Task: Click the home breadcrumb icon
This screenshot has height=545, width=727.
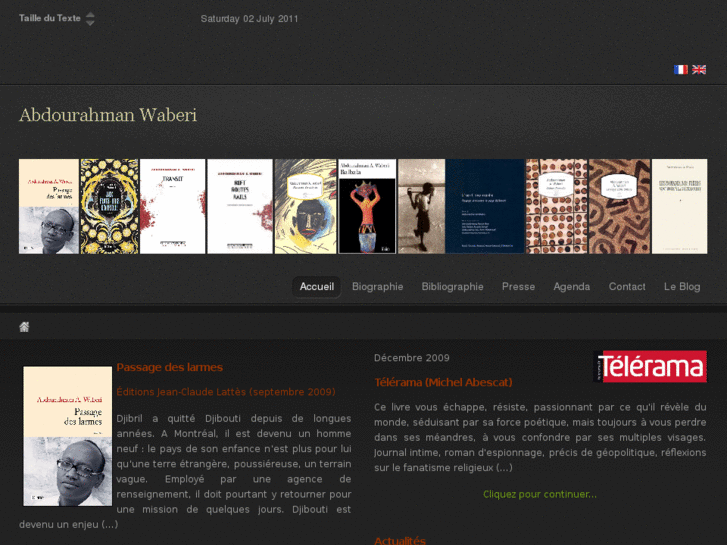Action: (24, 327)
